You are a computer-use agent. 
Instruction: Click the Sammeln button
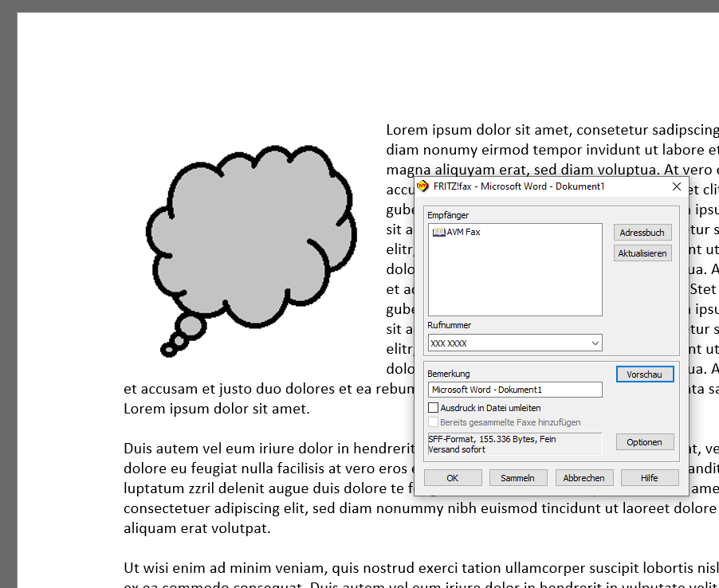pos(518,477)
